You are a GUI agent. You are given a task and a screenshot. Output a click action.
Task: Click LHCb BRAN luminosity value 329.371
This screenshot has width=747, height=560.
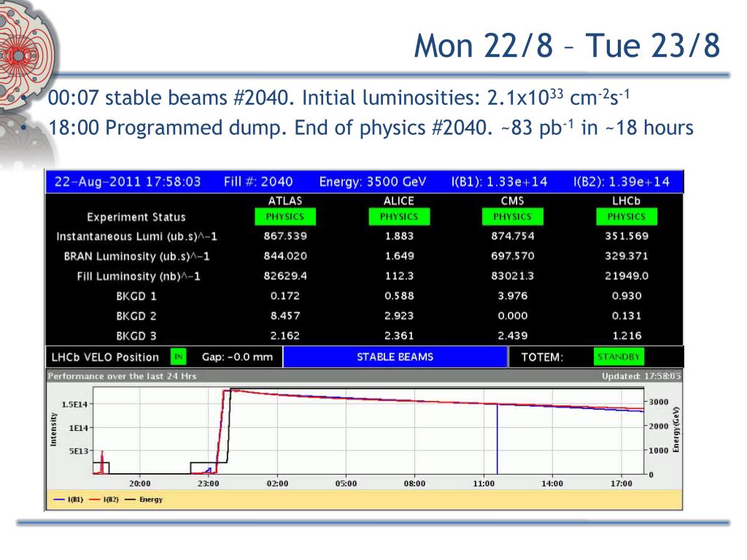click(627, 256)
